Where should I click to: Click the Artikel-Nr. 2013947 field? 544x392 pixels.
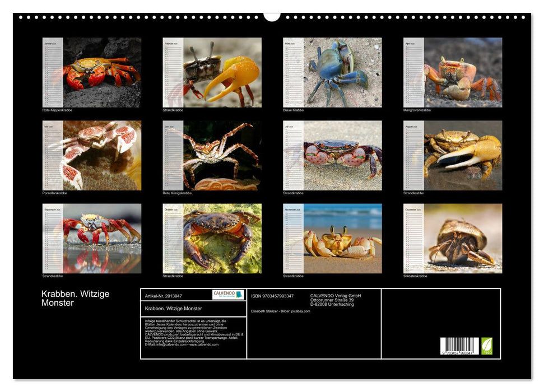click(163, 296)
